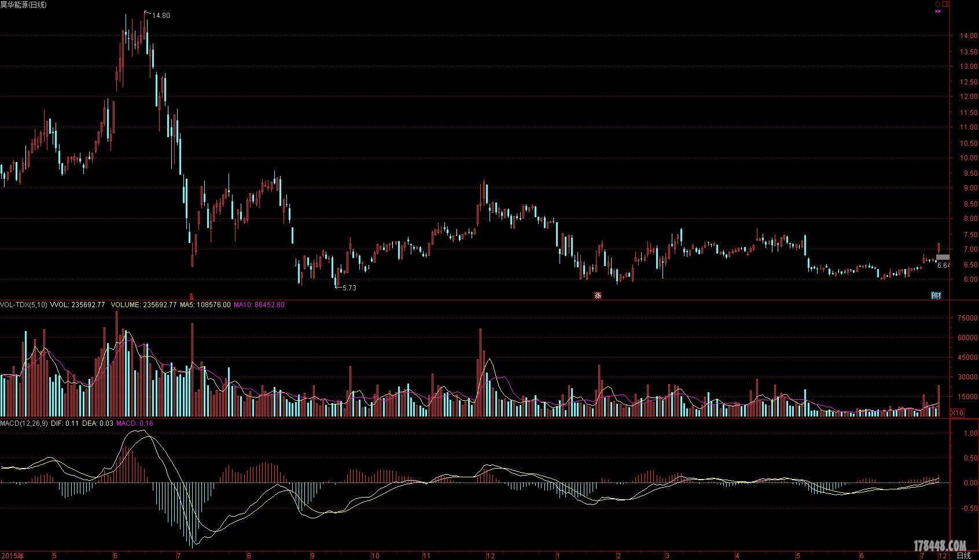This screenshot has width=979, height=560.
Task: Click the magenta MA10: 86452.80 readout
Action: coord(259,305)
